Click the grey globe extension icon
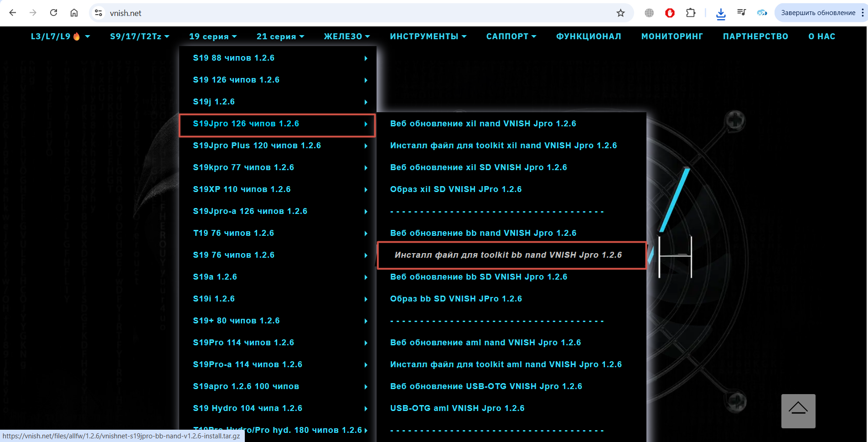Screen dimensions: 868x442 [x=649, y=13]
